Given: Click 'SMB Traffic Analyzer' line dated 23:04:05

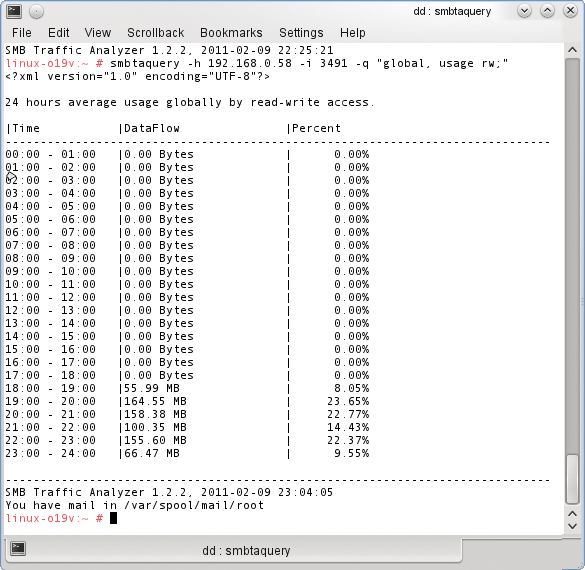Looking at the screenshot, I should (169, 492).
